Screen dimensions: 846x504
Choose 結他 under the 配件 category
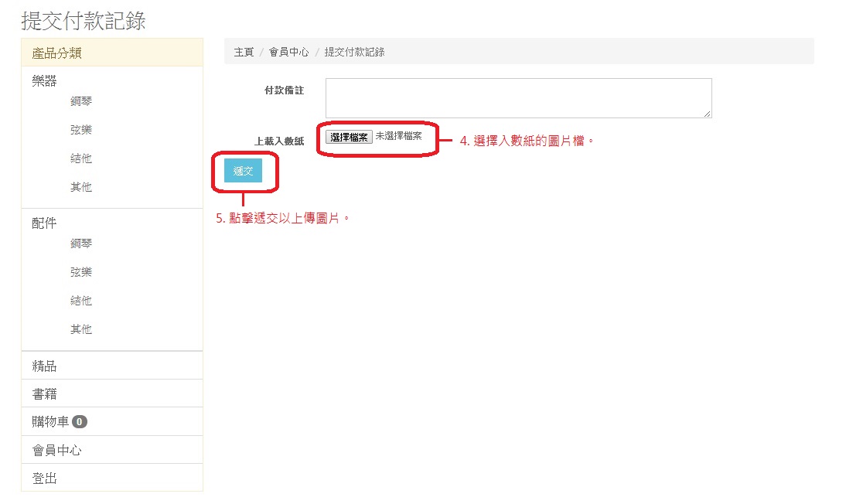(81, 301)
